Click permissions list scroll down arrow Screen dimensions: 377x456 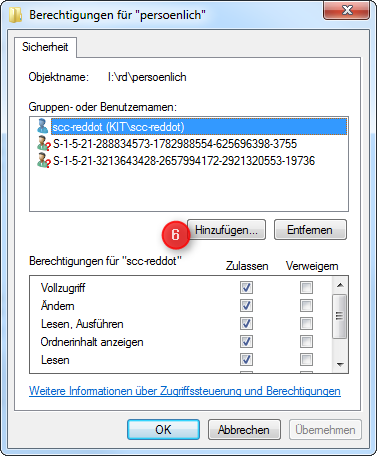(340, 365)
